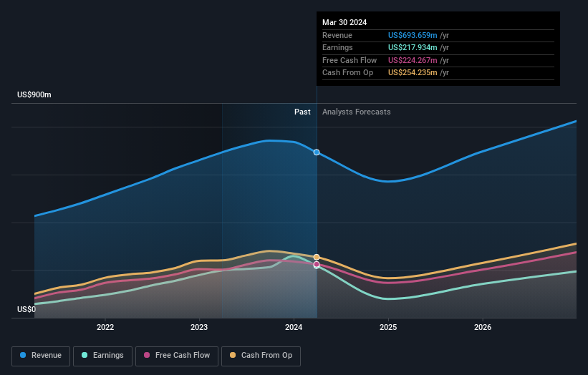Toggle the Earnings series legend button

coord(102,356)
